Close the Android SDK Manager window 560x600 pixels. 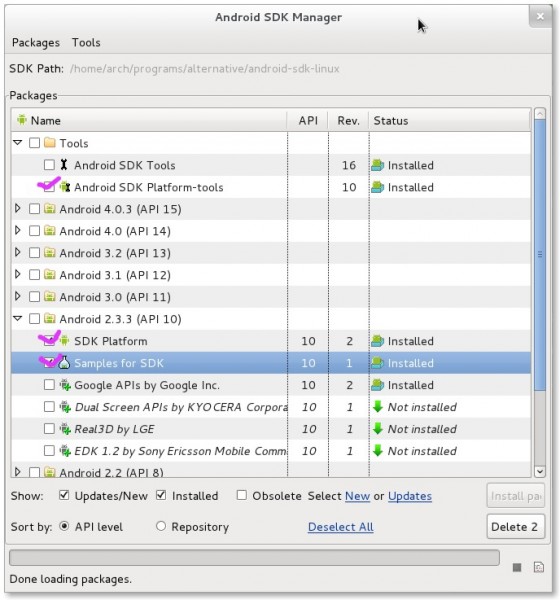[x=540, y=16]
